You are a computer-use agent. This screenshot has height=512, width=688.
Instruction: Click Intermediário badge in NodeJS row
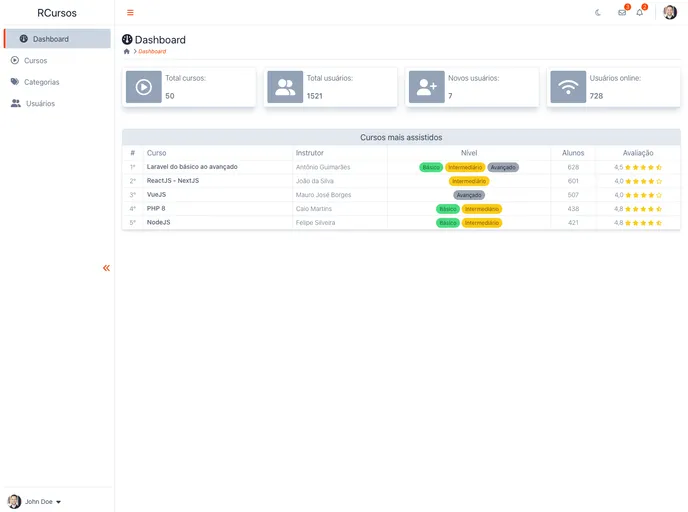pyautogui.click(x=481, y=223)
